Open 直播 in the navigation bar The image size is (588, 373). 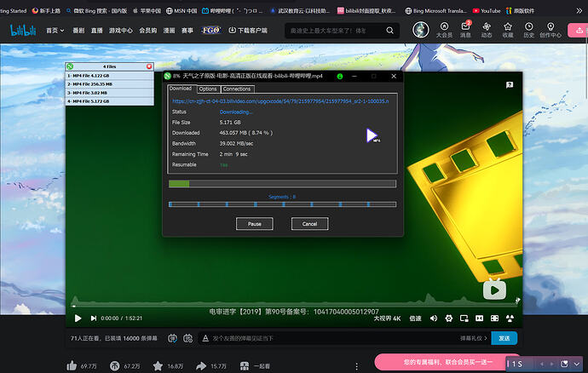[x=97, y=31]
